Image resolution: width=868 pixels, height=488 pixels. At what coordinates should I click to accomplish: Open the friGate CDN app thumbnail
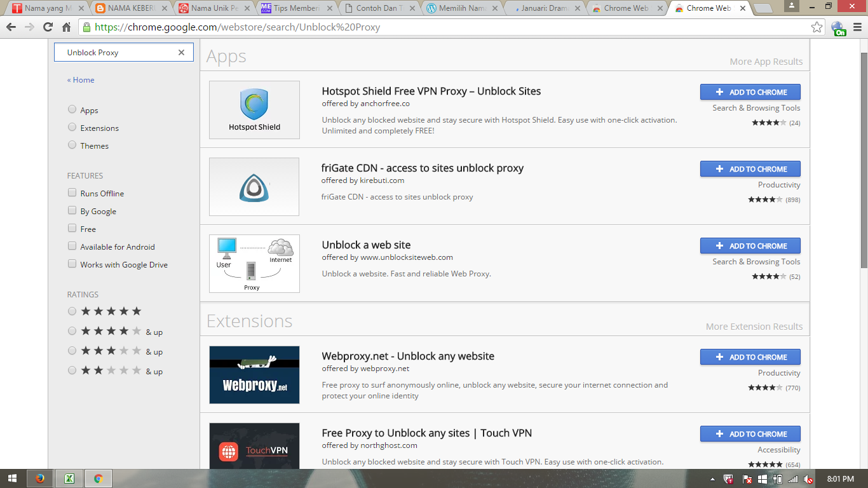point(254,187)
